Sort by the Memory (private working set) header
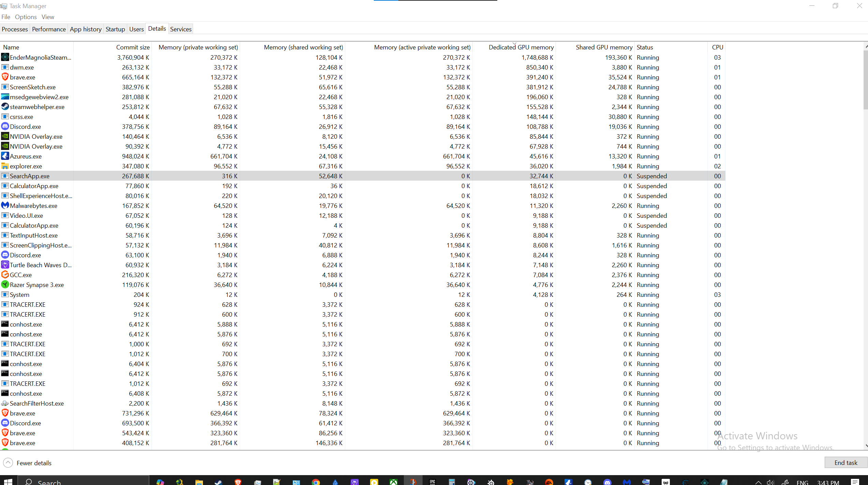This screenshot has width=868, height=485. point(196,47)
